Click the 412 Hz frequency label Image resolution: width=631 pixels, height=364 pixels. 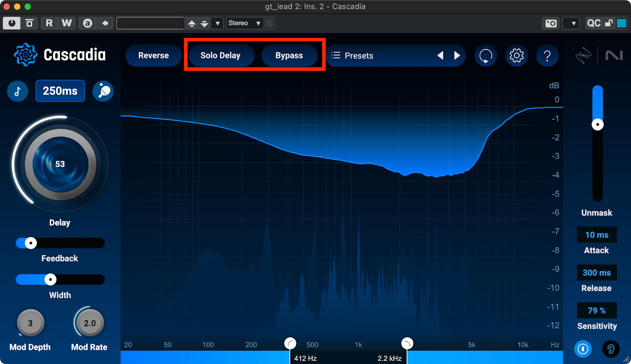point(306,358)
